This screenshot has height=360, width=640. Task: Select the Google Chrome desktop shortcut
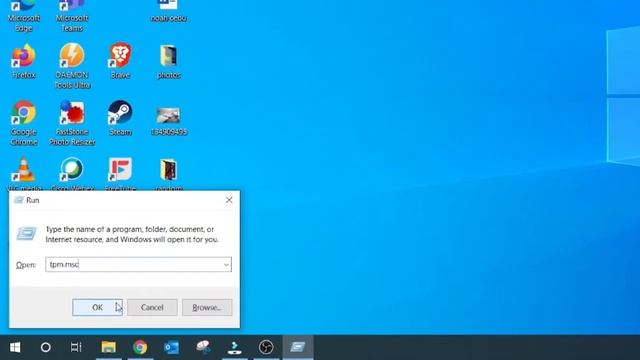tap(24, 123)
